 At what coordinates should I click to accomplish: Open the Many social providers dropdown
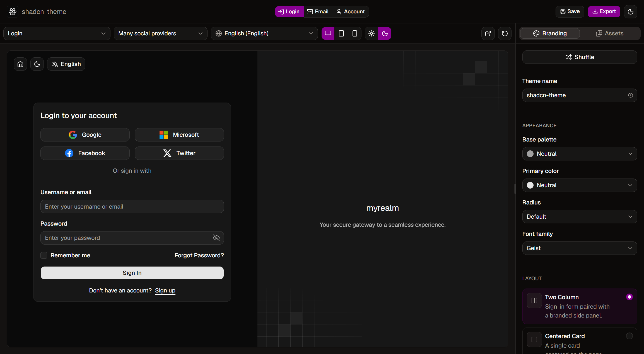coord(161,33)
